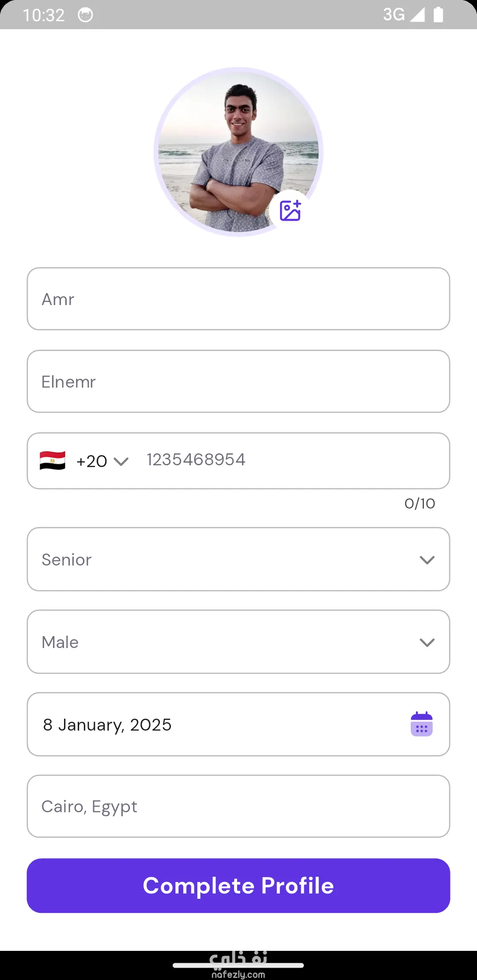Expand the Senior level dropdown arrow
477x980 pixels.
pyautogui.click(x=427, y=560)
